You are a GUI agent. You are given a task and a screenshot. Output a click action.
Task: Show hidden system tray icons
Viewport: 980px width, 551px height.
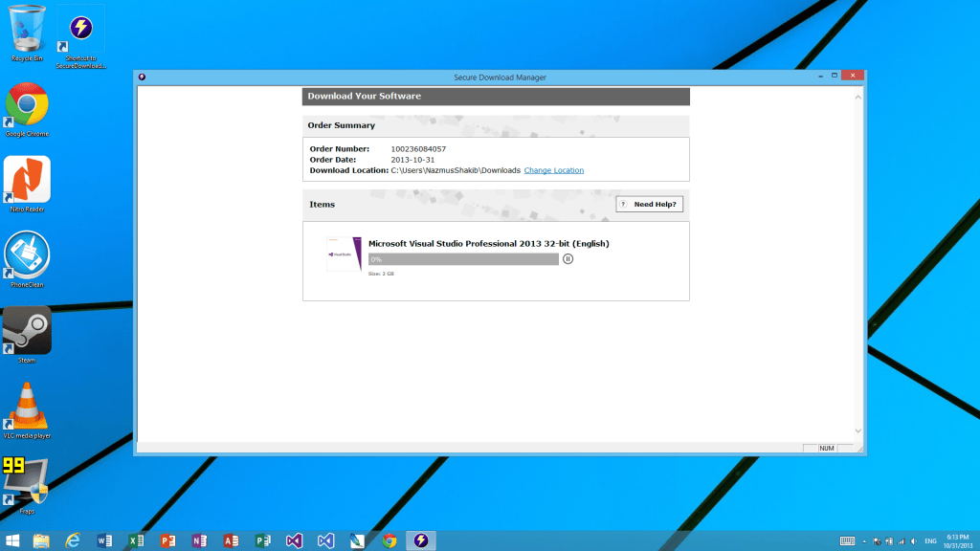pos(864,541)
